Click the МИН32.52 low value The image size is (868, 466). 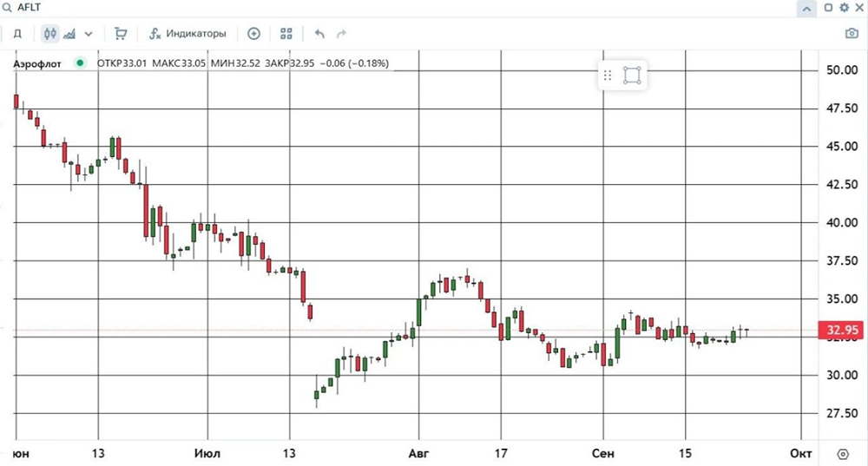point(235,63)
